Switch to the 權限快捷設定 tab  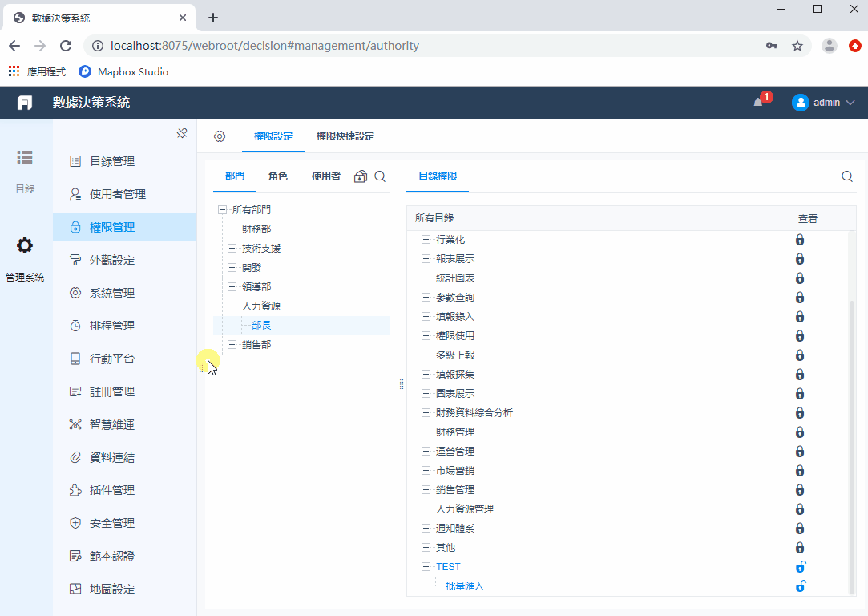[345, 136]
